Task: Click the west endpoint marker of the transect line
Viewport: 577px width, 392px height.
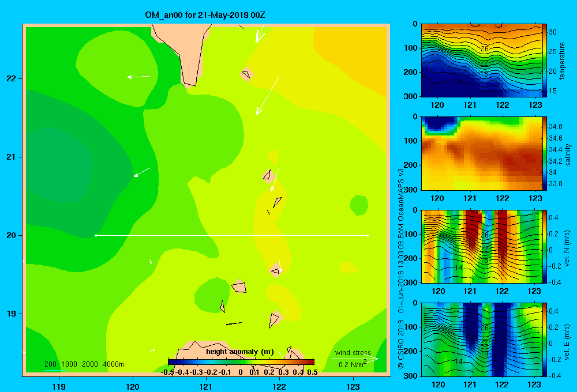Action: coord(96,235)
